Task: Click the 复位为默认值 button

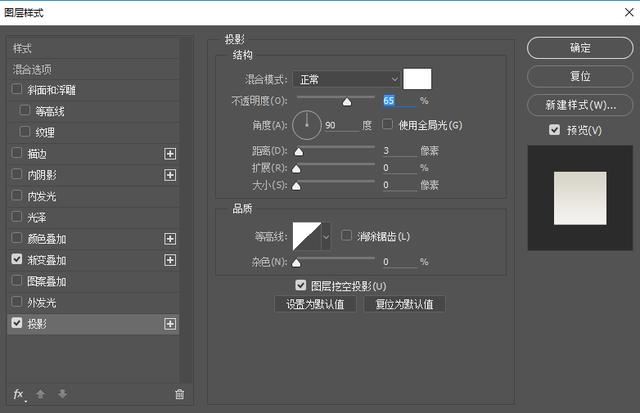Action: pyautogui.click(x=404, y=304)
